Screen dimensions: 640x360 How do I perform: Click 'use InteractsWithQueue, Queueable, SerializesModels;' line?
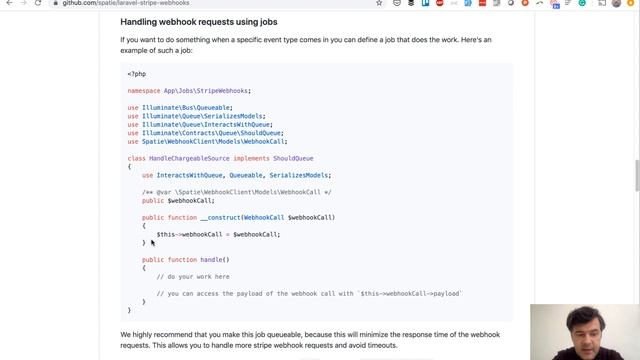(x=237, y=175)
